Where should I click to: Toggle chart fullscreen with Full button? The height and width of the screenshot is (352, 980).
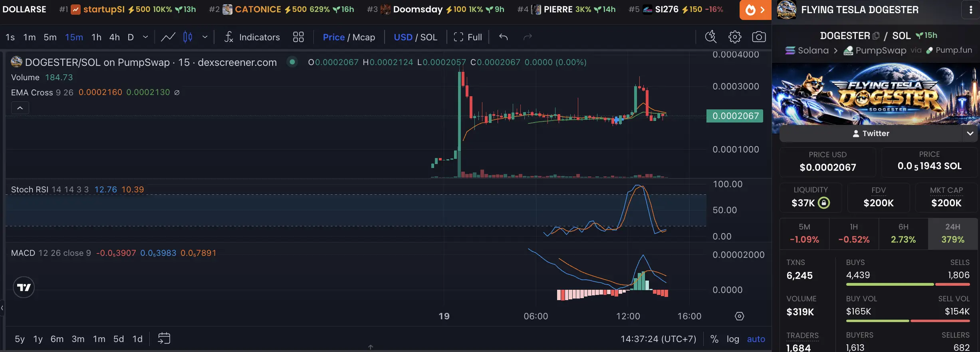point(468,37)
